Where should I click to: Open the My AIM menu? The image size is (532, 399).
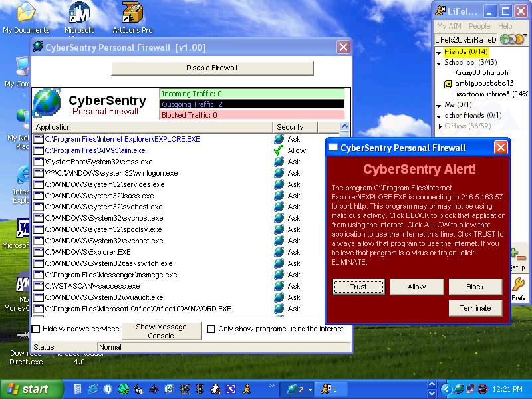point(450,27)
